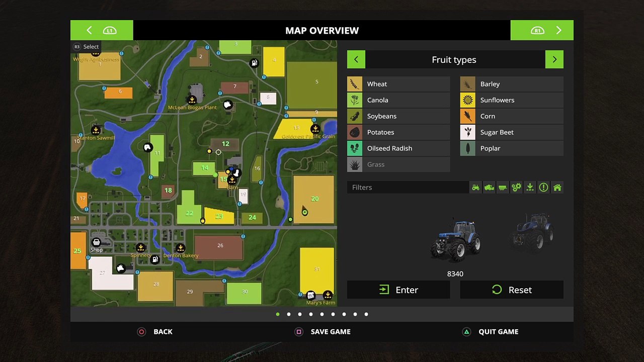This screenshot has height=362, width=644.
Task: Enable the Grass fruit type
Action: pos(398,164)
